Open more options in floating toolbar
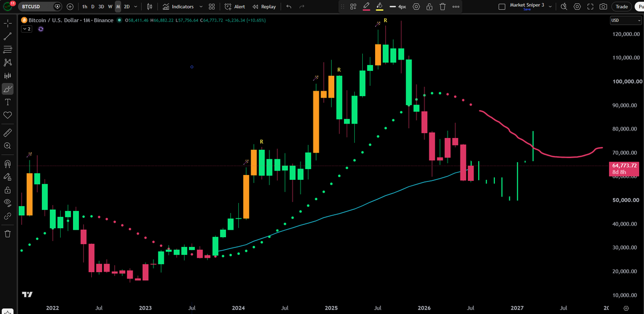Image resolution: width=644 pixels, height=314 pixels. (456, 6)
